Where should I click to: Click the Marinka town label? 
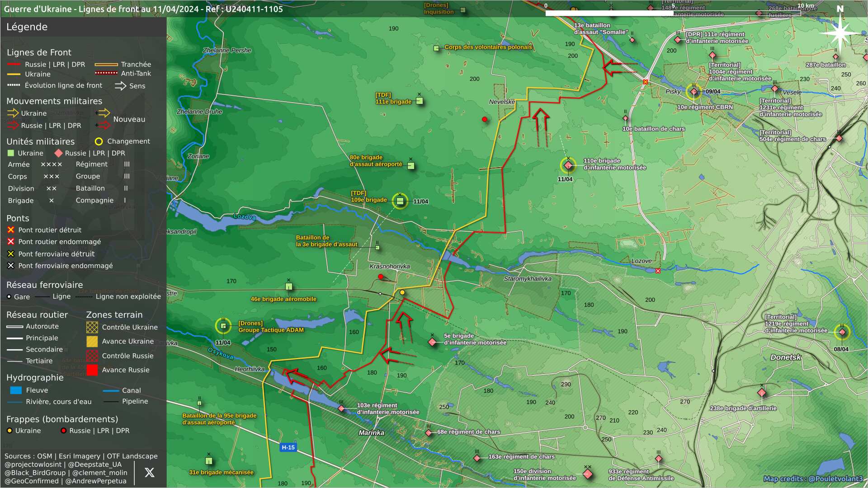tap(372, 433)
